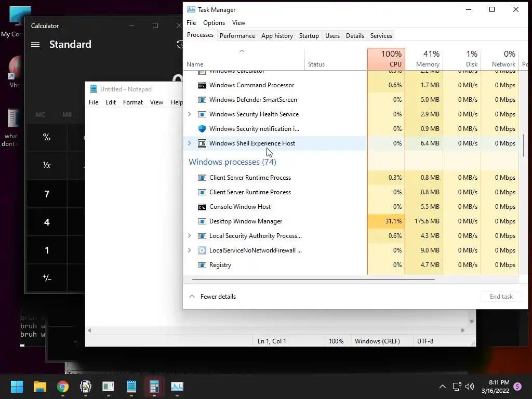
Task: Switch to Notepad via taskbar icon
Action: pos(131,387)
